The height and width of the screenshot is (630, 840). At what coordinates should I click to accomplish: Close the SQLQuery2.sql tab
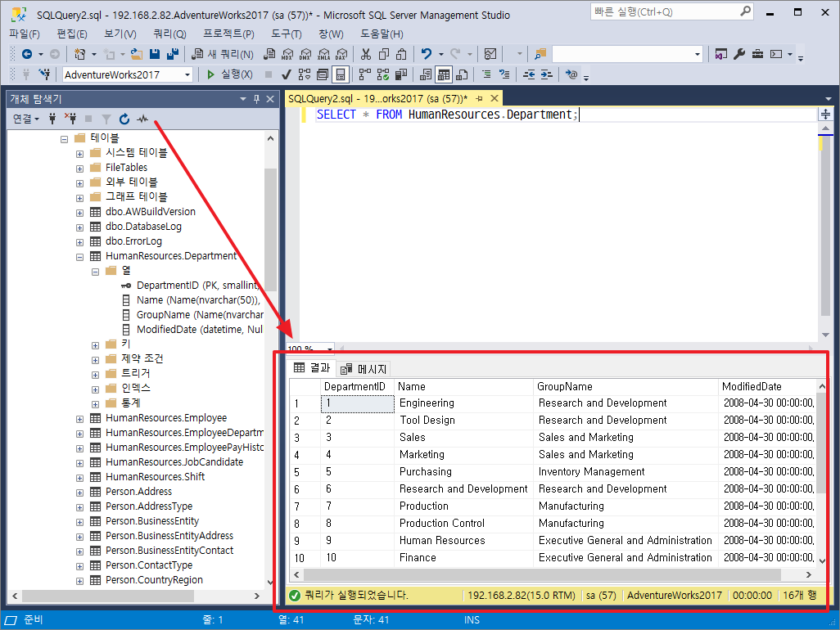(x=495, y=98)
